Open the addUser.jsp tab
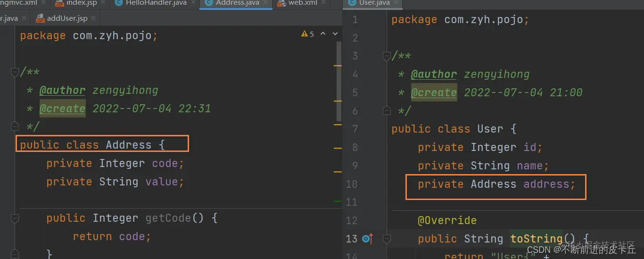The height and width of the screenshot is (259, 644). pyautogui.click(x=67, y=18)
